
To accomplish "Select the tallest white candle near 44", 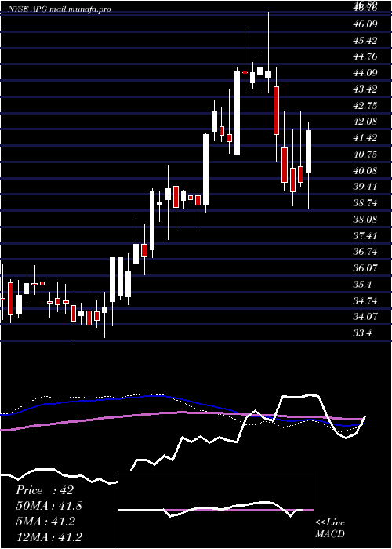I will coord(238,113).
